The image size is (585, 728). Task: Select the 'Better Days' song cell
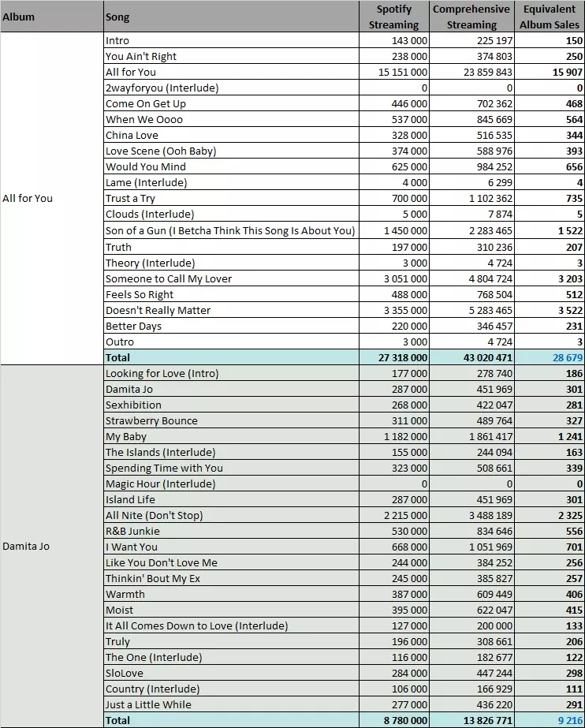(231, 326)
